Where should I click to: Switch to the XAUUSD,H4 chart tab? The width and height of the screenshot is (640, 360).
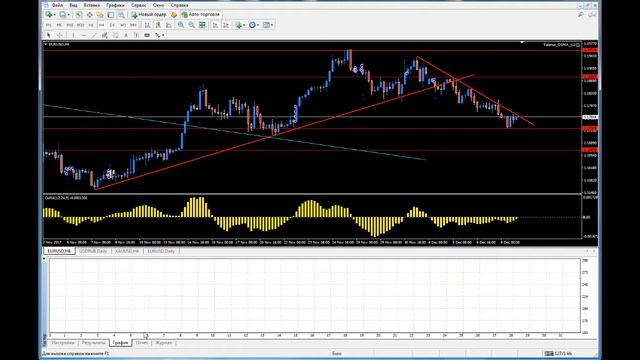pyautogui.click(x=127, y=251)
